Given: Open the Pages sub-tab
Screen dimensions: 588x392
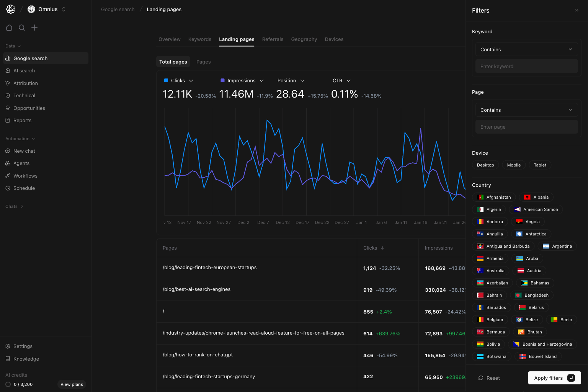Looking at the screenshot, I should click(203, 62).
